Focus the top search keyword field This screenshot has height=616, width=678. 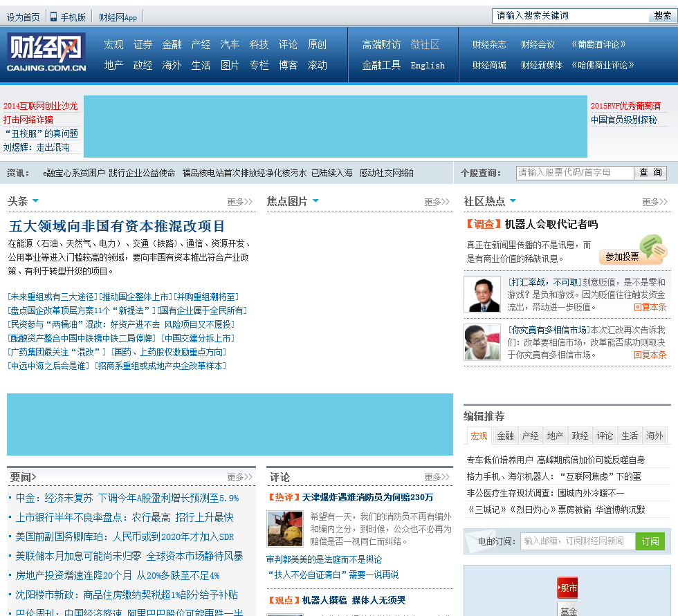[x=571, y=16]
